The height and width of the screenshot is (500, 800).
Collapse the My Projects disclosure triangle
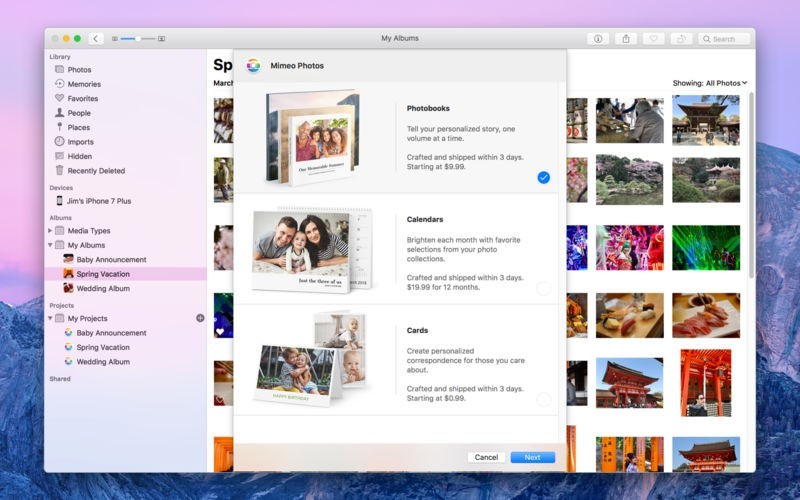(x=50, y=319)
